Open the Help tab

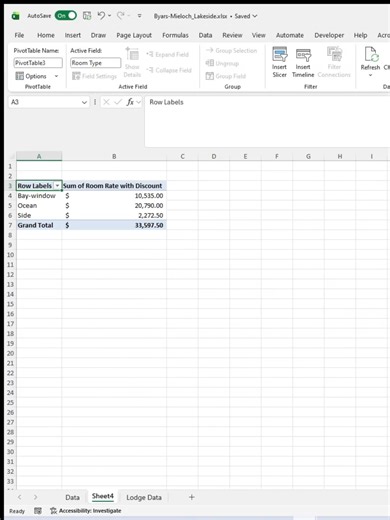(x=360, y=35)
